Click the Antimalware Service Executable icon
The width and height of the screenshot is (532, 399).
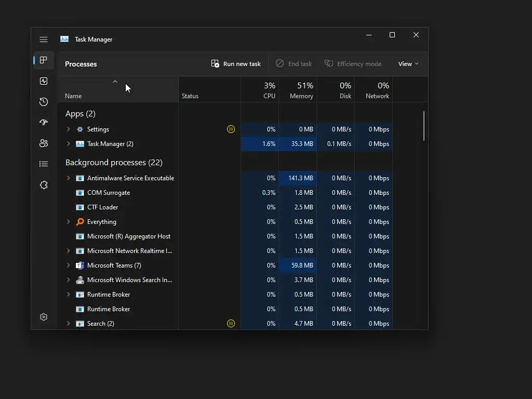pos(80,178)
